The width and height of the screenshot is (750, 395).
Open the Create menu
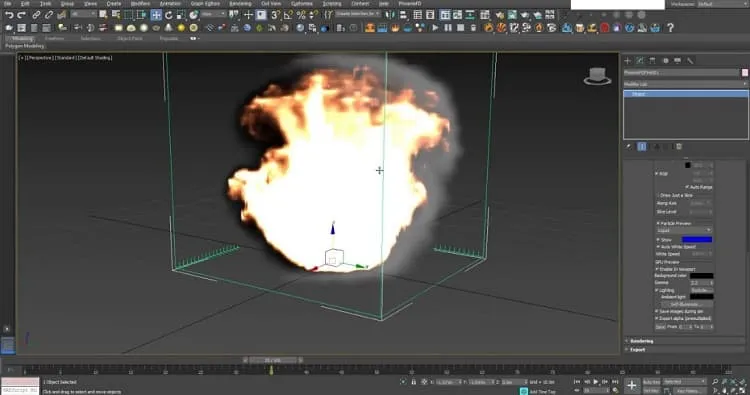114,3
